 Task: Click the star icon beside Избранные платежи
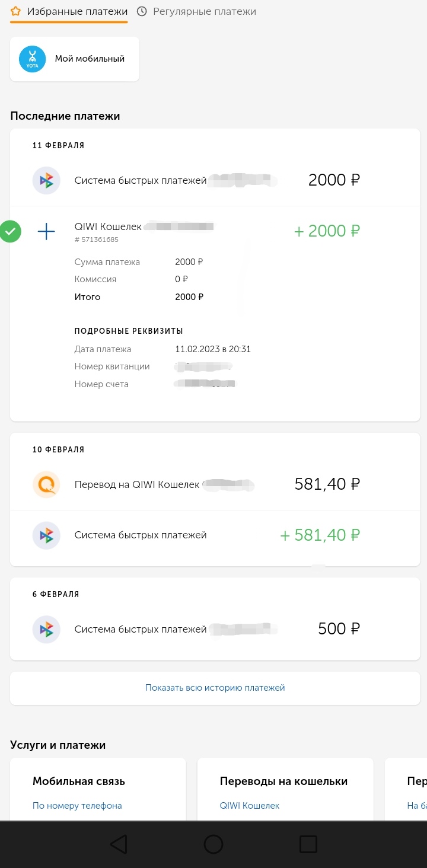coord(16,11)
